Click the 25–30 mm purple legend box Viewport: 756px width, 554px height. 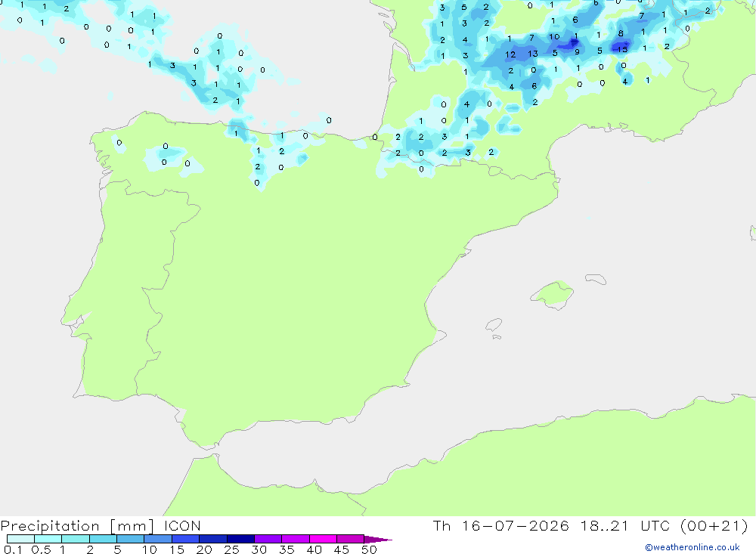pos(240,539)
